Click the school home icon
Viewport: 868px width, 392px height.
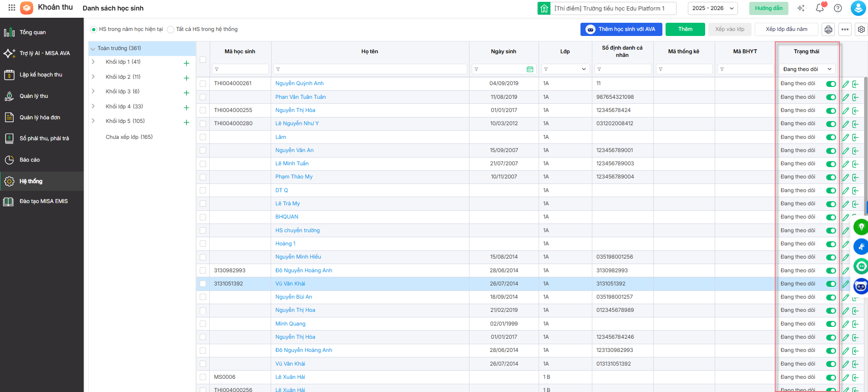click(544, 8)
